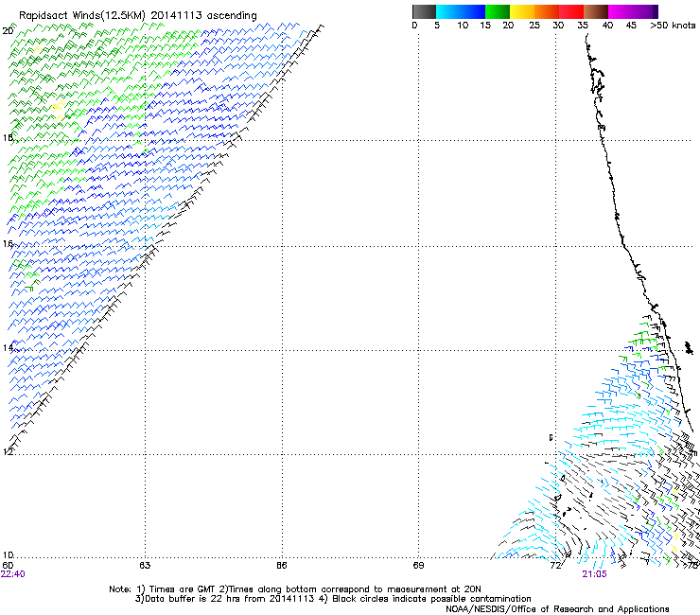
Task: Click the 'Data buffer is 22 hrs' note line
Action: [x=333, y=599]
